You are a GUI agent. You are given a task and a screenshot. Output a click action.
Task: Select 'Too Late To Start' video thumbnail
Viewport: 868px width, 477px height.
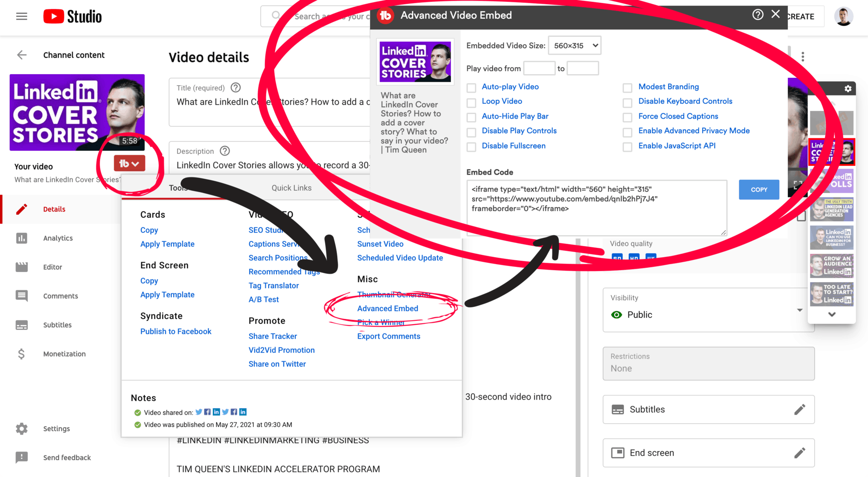832,294
